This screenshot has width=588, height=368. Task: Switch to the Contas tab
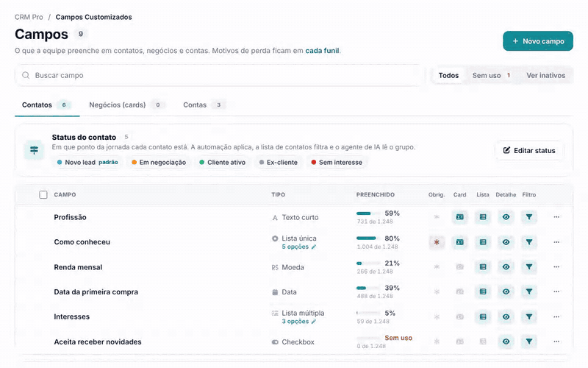[204, 105]
